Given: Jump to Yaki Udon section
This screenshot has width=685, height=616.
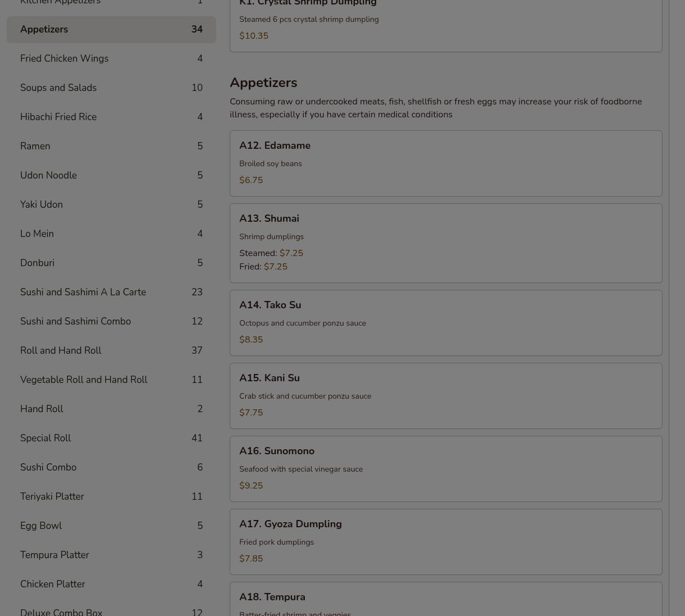Looking at the screenshot, I should (x=111, y=204).
